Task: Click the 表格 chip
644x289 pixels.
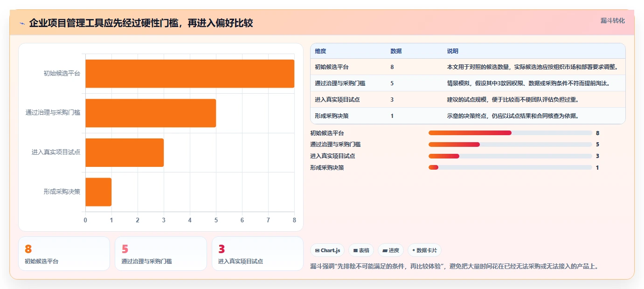Action: click(x=361, y=250)
